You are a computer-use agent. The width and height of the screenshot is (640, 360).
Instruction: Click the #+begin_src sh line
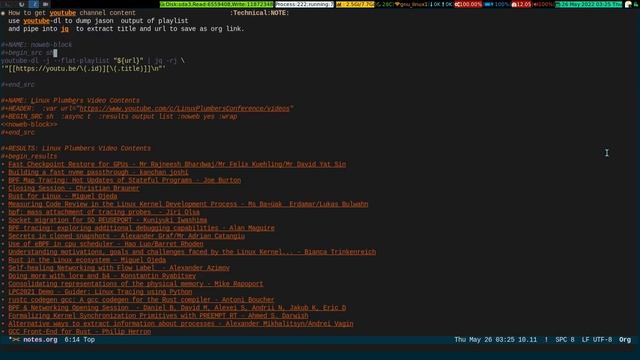(27, 53)
